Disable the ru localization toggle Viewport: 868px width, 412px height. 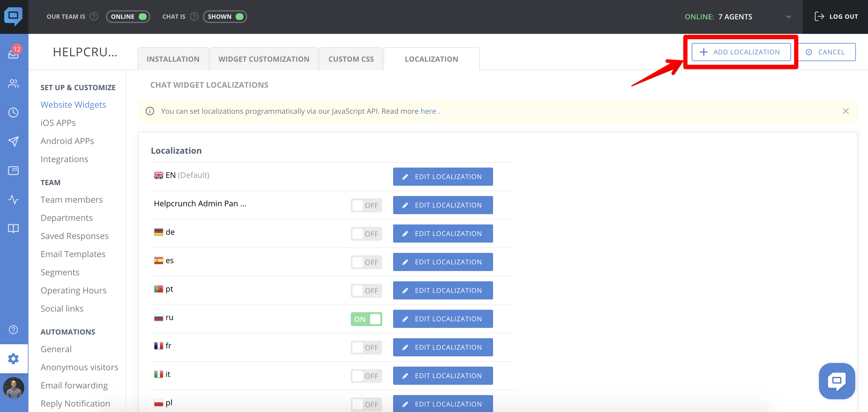pos(366,319)
